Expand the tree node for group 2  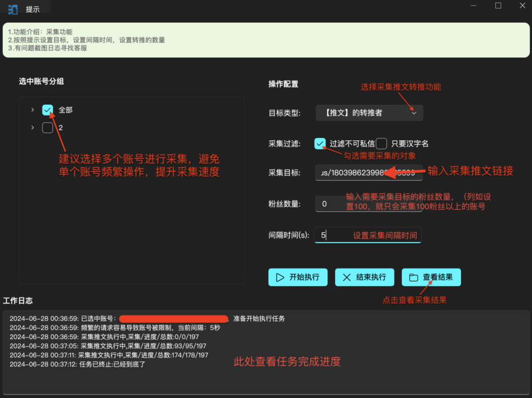point(33,128)
